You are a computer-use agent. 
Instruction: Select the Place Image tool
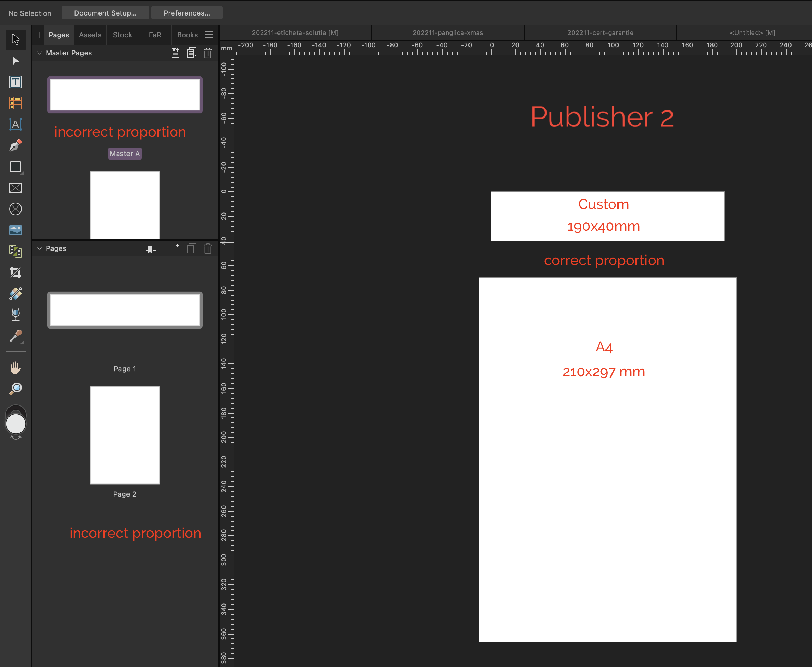16,230
